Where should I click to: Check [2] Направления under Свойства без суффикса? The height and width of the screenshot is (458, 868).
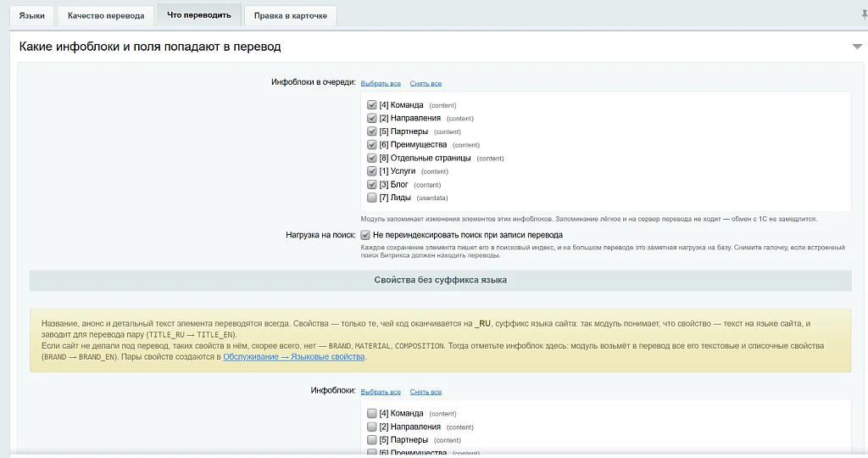[371, 427]
